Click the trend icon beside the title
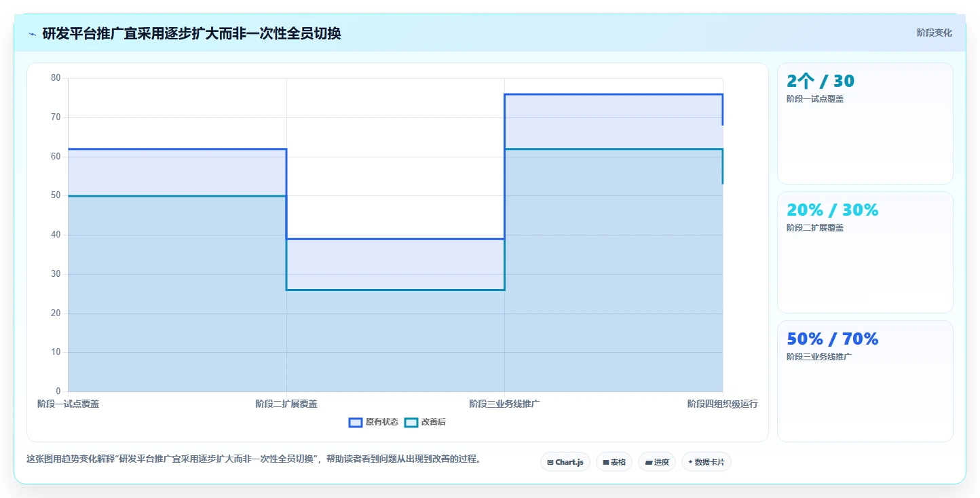 (x=32, y=33)
